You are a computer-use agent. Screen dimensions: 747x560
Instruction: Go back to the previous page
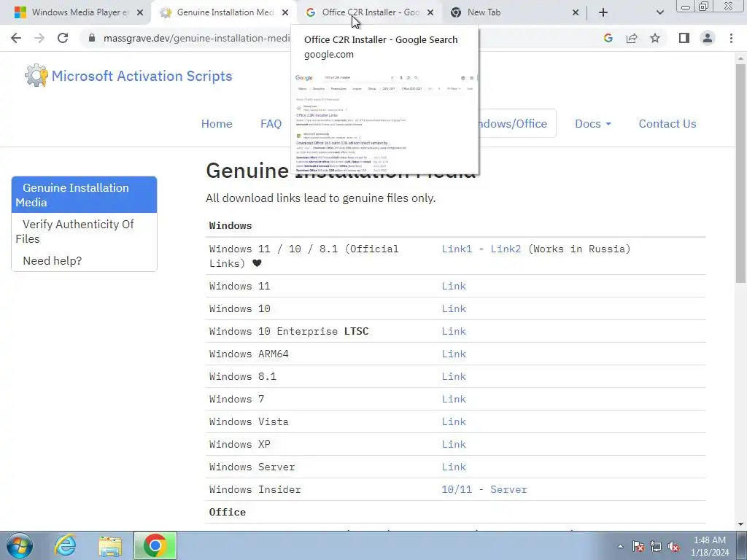pyautogui.click(x=16, y=38)
